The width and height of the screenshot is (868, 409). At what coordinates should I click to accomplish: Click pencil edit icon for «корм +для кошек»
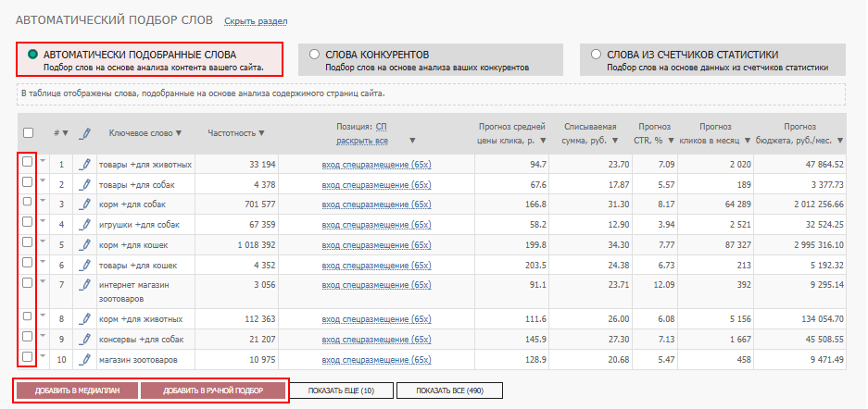click(85, 245)
